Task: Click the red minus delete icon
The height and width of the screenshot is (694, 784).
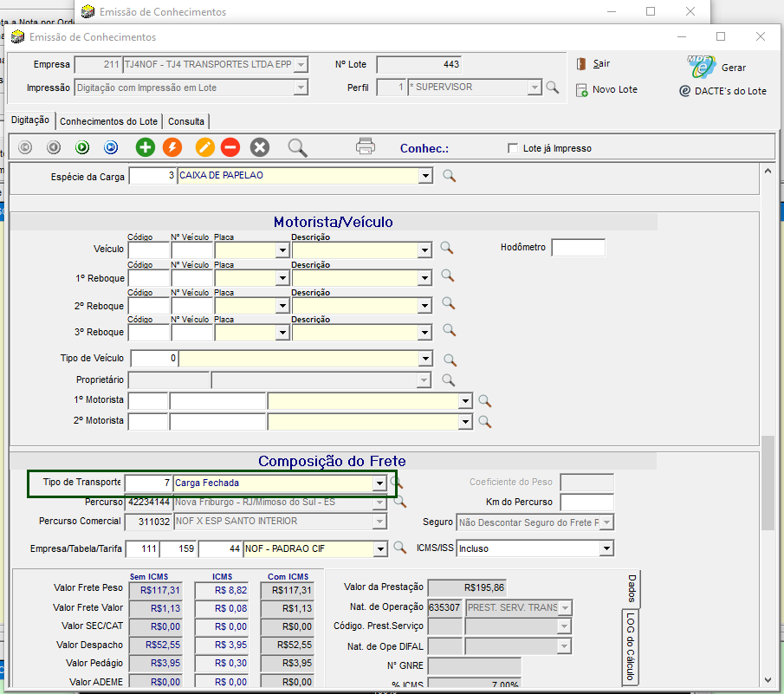Action: pyautogui.click(x=230, y=147)
